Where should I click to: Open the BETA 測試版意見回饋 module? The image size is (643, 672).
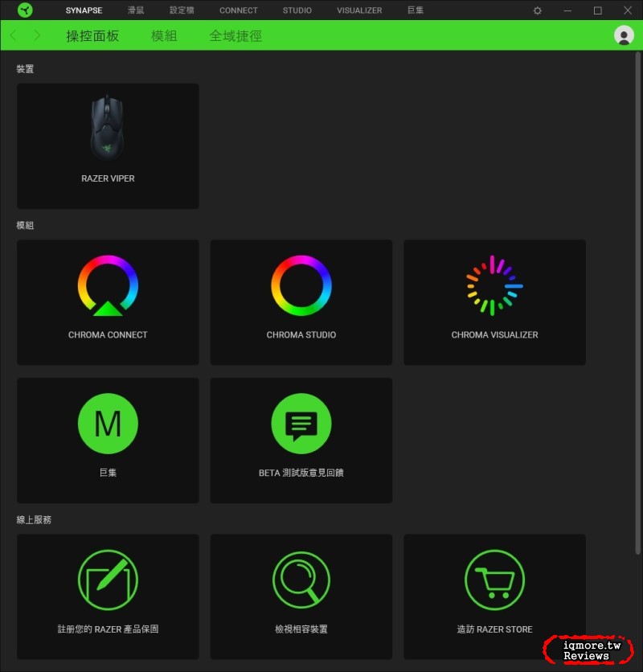click(x=301, y=440)
